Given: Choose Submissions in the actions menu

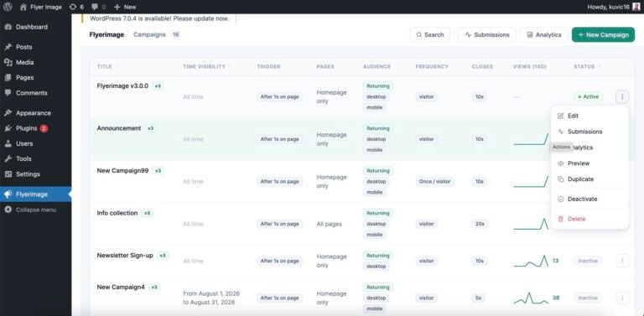Looking at the screenshot, I should tap(589, 132).
